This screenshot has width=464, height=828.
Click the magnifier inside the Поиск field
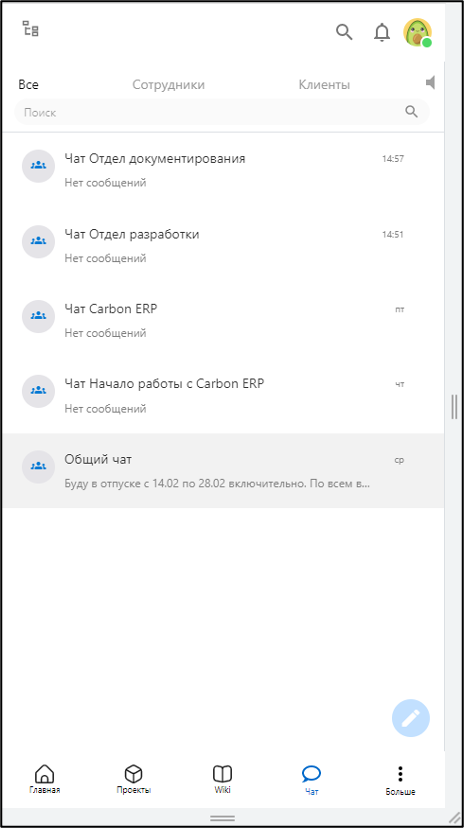click(411, 111)
